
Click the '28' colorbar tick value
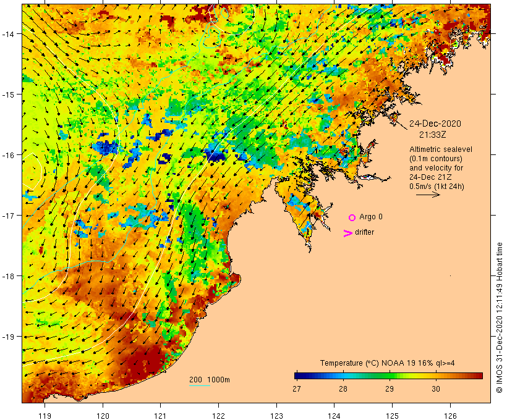(x=343, y=389)
